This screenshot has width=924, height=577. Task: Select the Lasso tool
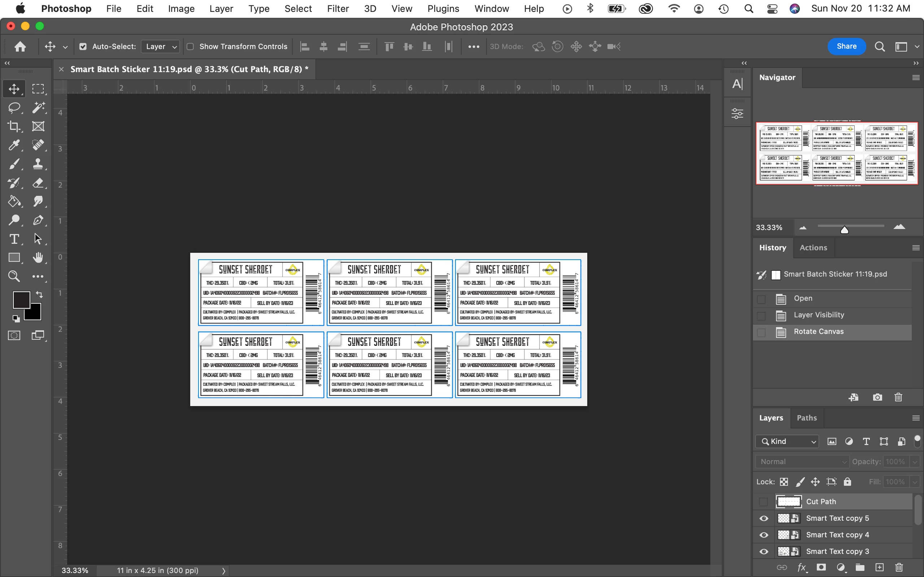(x=14, y=107)
